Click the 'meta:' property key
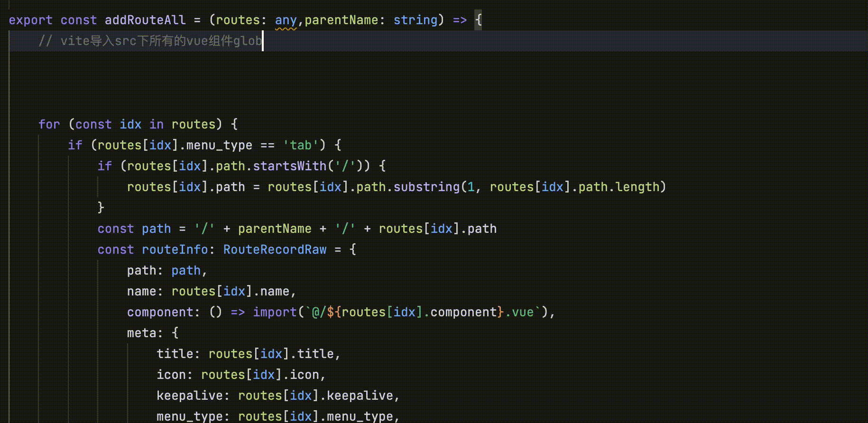The width and height of the screenshot is (868, 423). tap(145, 333)
